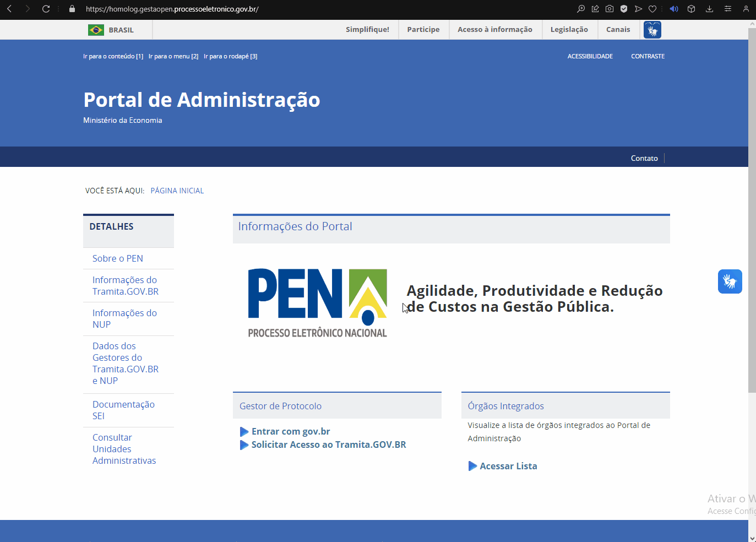Open the downloads arrow icon
This screenshot has height=542, width=756.
coord(709,9)
